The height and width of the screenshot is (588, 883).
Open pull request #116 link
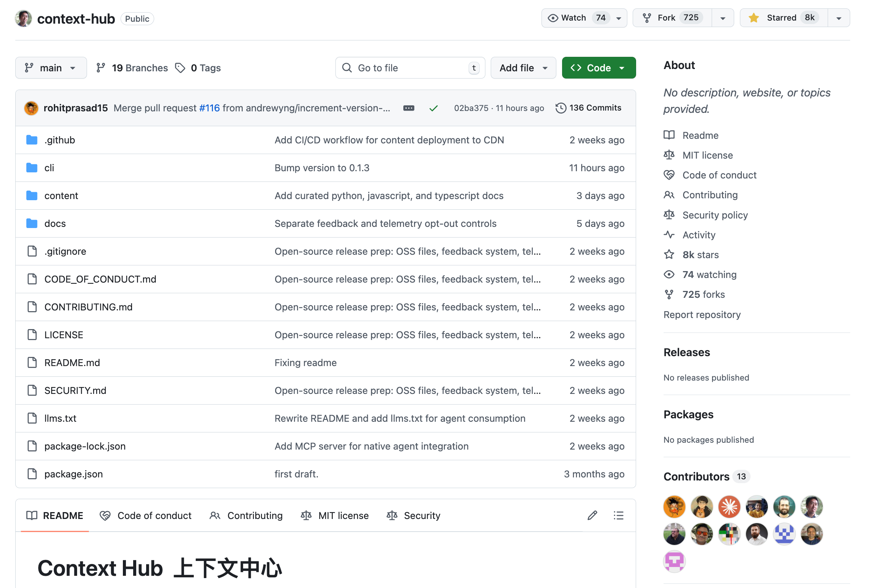[x=209, y=108]
